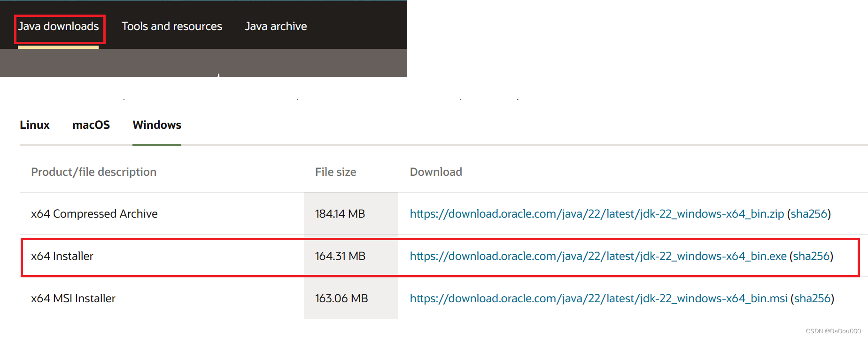This screenshot has width=868, height=338.
Task: Select the Windows platform tab
Action: (157, 125)
